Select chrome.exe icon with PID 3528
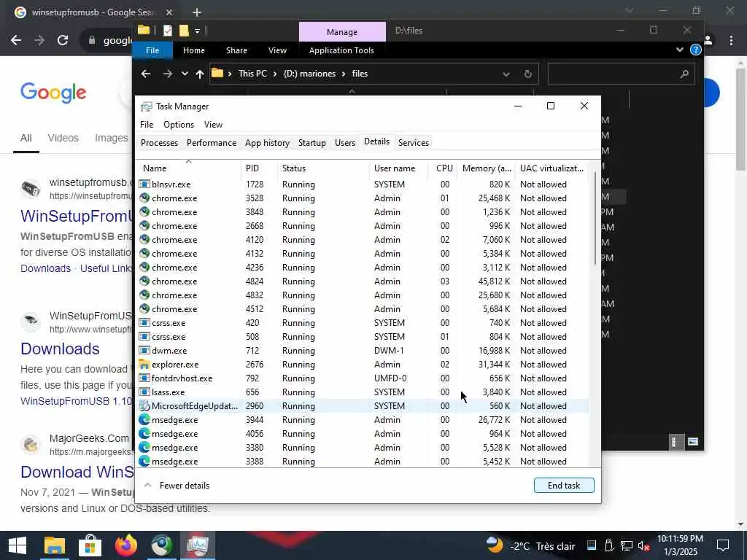Viewport: 747px width, 560px height. pos(144,198)
